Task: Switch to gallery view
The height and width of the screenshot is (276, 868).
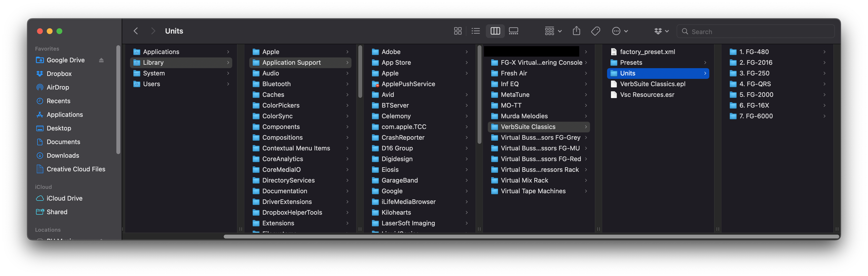Action: pos(514,31)
